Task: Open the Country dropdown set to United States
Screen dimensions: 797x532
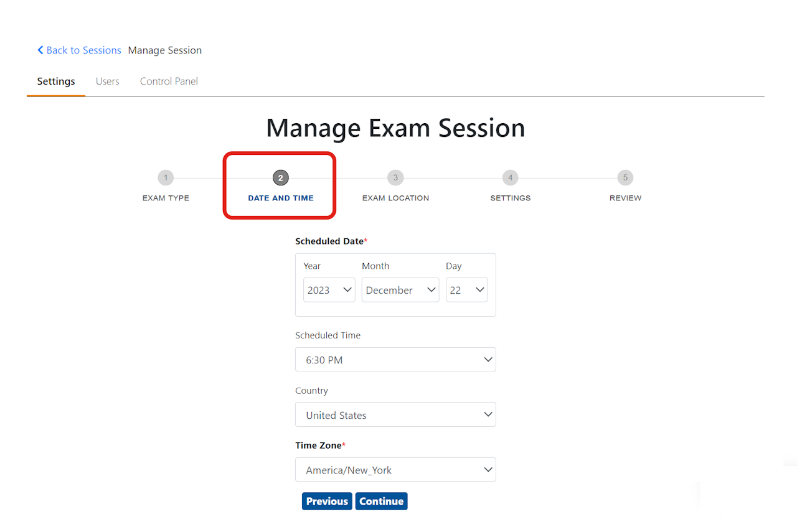Action: point(395,415)
